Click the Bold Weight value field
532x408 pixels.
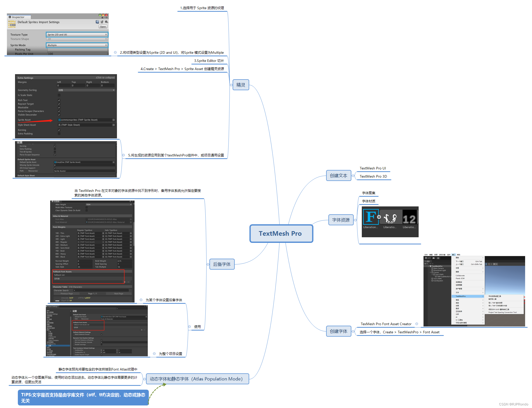(125, 261)
